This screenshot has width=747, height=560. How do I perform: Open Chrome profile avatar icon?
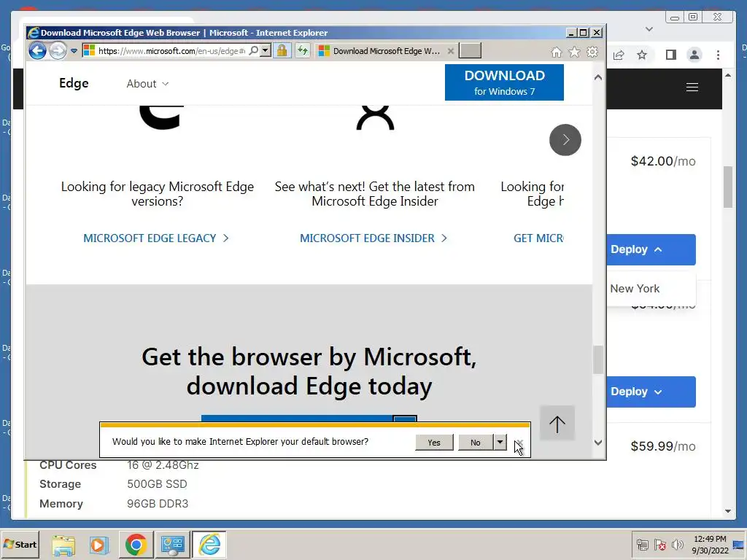pos(694,55)
